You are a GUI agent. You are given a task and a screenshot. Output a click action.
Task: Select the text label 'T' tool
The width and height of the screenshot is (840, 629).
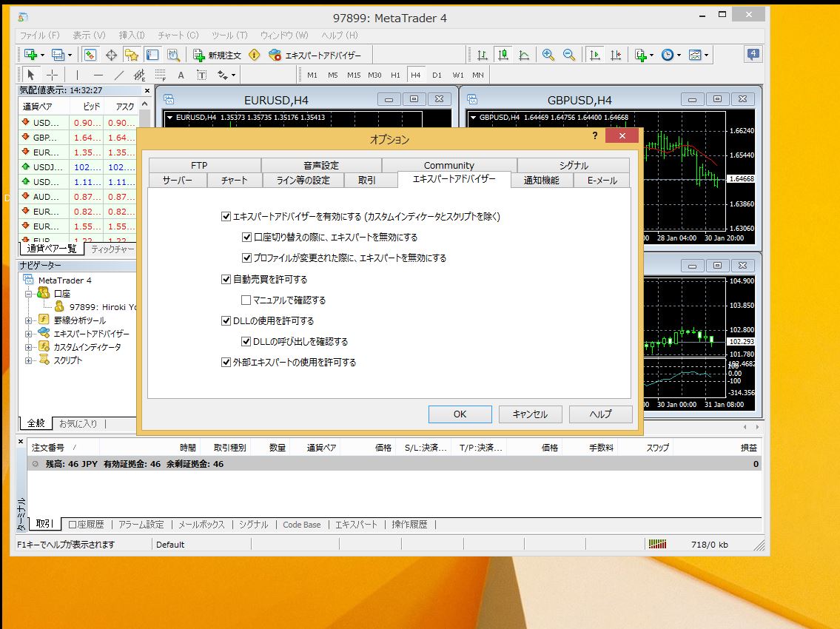pos(201,75)
